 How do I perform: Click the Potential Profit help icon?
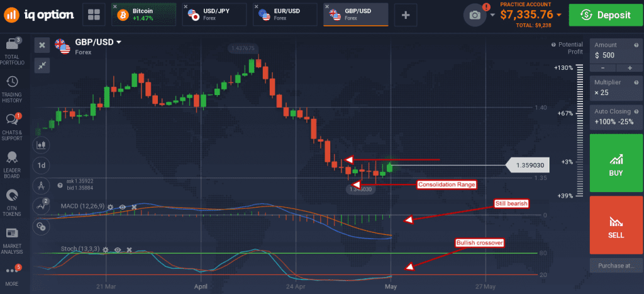[553, 45]
